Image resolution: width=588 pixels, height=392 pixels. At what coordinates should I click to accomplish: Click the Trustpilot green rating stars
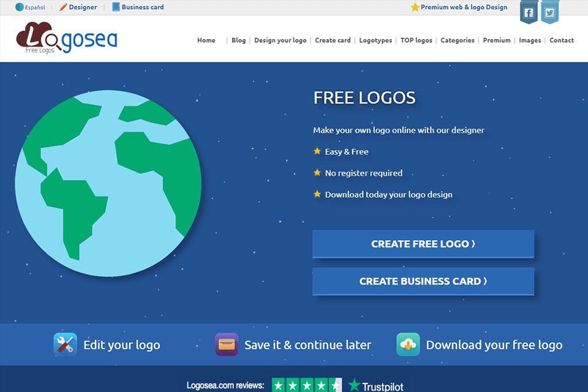click(307, 385)
